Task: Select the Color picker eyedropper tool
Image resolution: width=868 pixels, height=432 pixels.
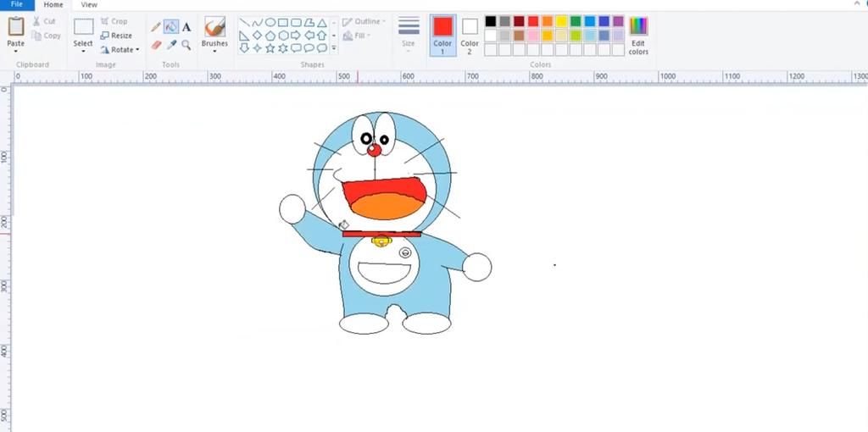Action: coord(171,45)
